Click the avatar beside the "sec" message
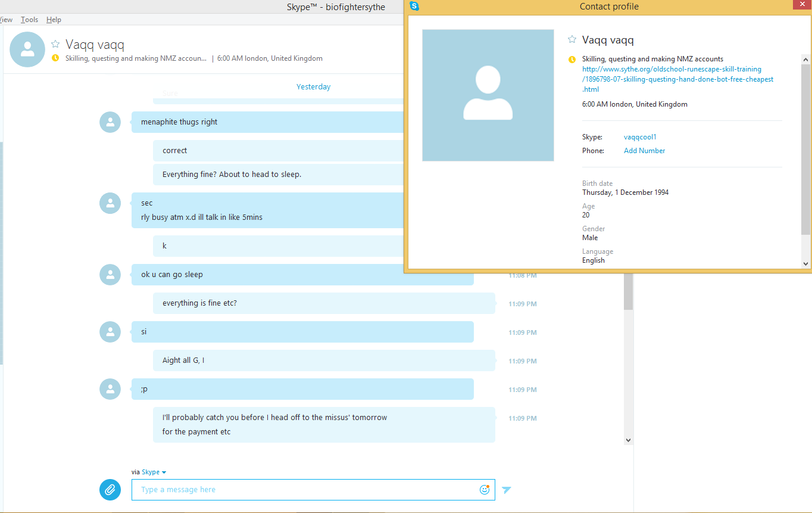The height and width of the screenshot is (513, 812). [x=110, y=203]
